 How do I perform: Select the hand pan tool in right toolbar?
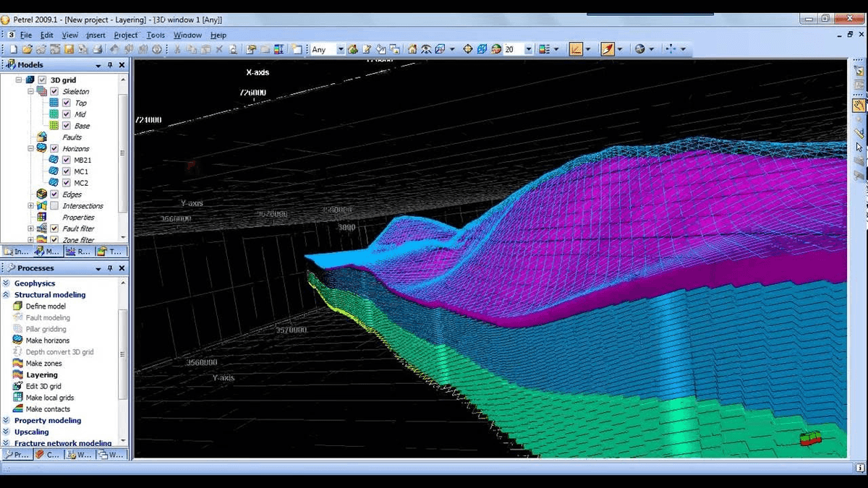click(859, 106)
